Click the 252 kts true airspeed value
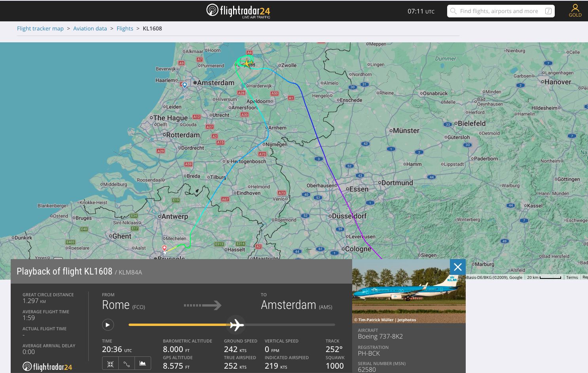The height and width of the screenshot is (373, 588). [x=235, y=366]
